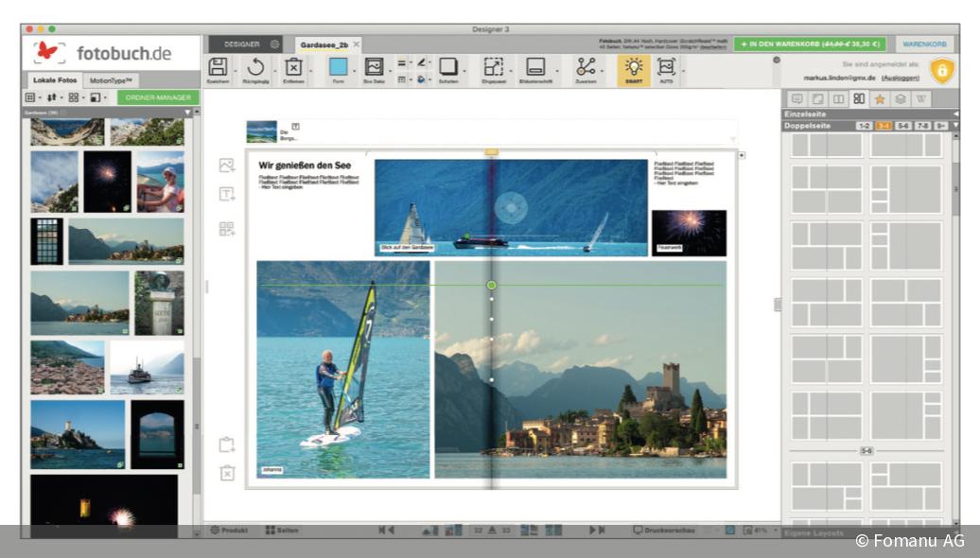This screenshot has width=980, height=558.
Task: Click the Speichern save icon
Action: coord(218,67)
